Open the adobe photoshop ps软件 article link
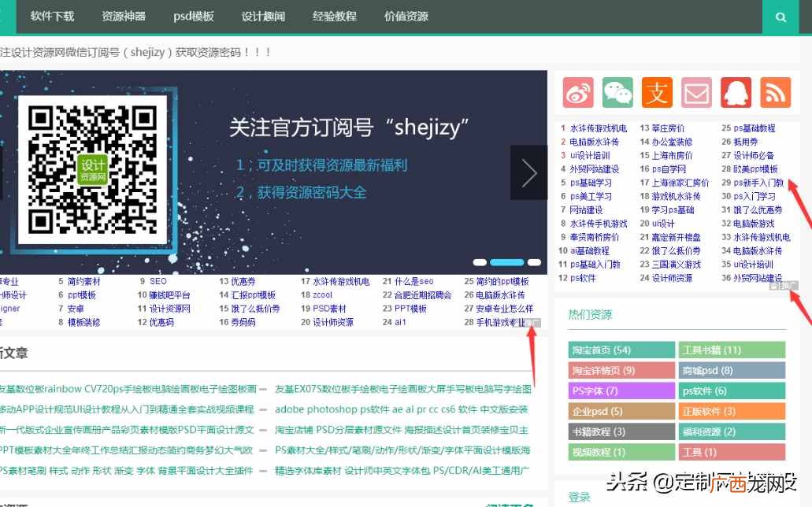 tap(402, 409)
